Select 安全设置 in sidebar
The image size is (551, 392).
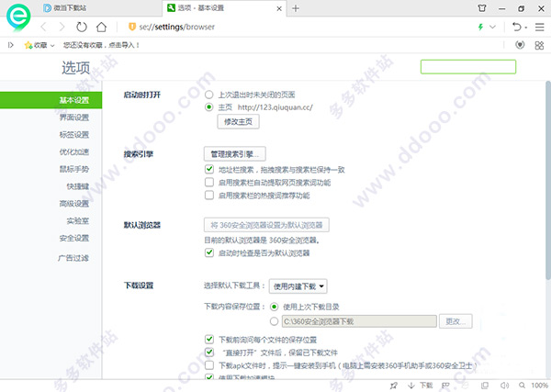tap(74, 238)
